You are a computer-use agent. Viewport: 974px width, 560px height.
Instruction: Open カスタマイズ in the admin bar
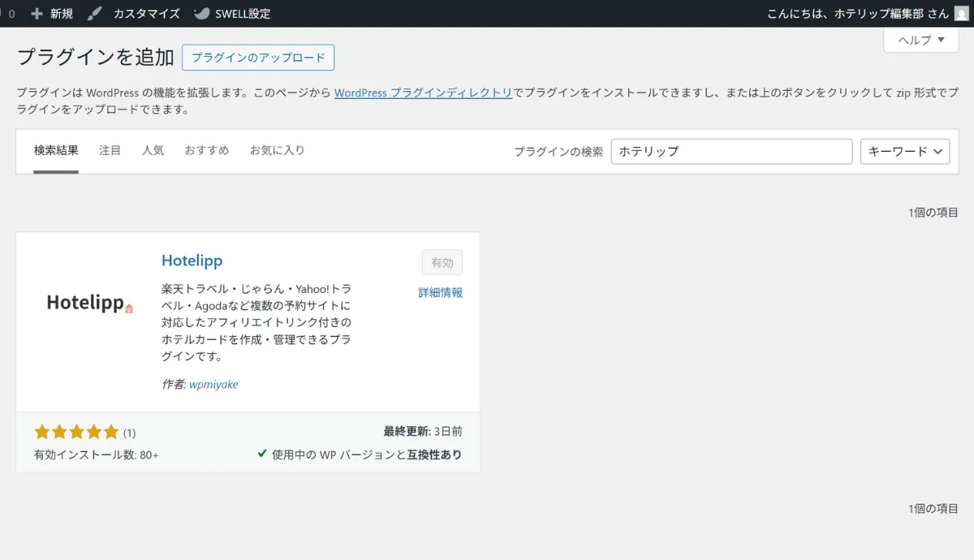point(133,14)
